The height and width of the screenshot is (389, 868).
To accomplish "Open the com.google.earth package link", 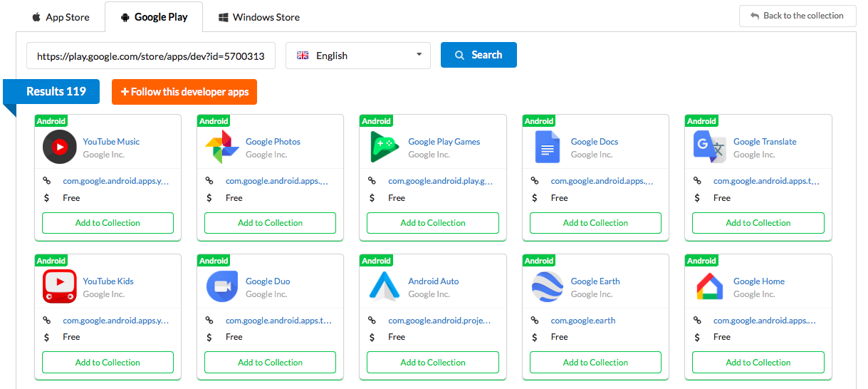I will [582, 321].
